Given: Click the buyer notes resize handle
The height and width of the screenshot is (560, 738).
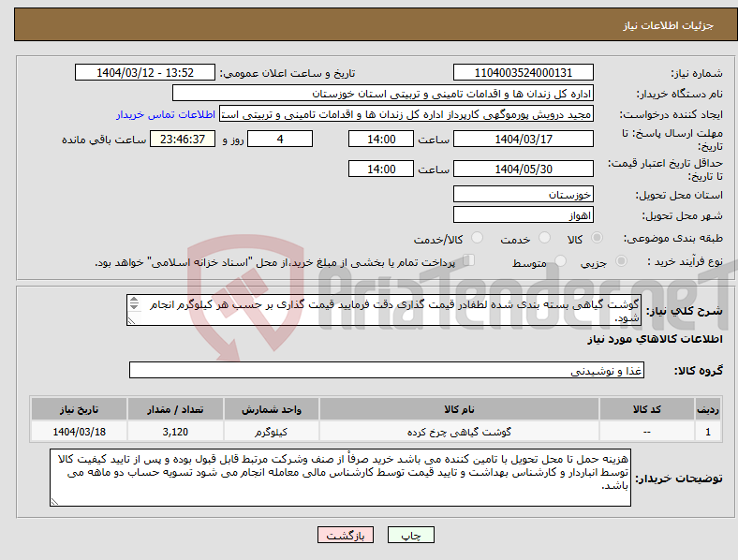Looking at the screenshot, I should pyautogui.click(x=54, y=502).
